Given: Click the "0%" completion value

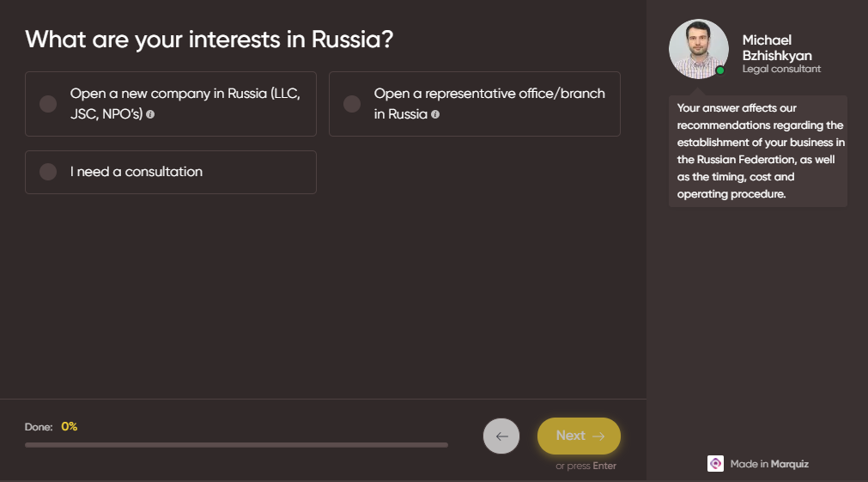Looking at the screenshot, I should pos(70,426).
